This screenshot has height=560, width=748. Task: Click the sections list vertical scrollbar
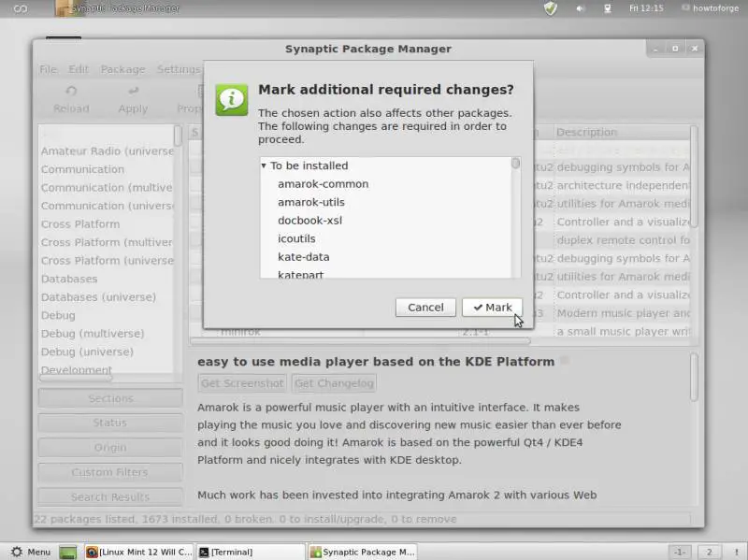178,136
